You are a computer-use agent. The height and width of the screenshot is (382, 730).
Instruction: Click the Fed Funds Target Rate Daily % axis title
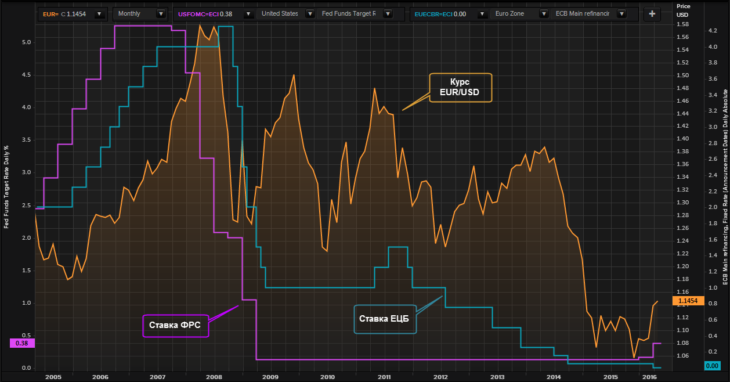click(x=7, y=187)
